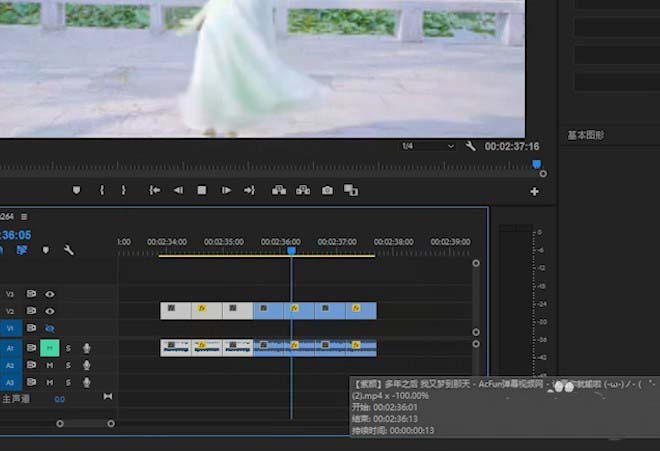Click the left timeline zoom bar handle
660x451 pixels.
(60, 424)
